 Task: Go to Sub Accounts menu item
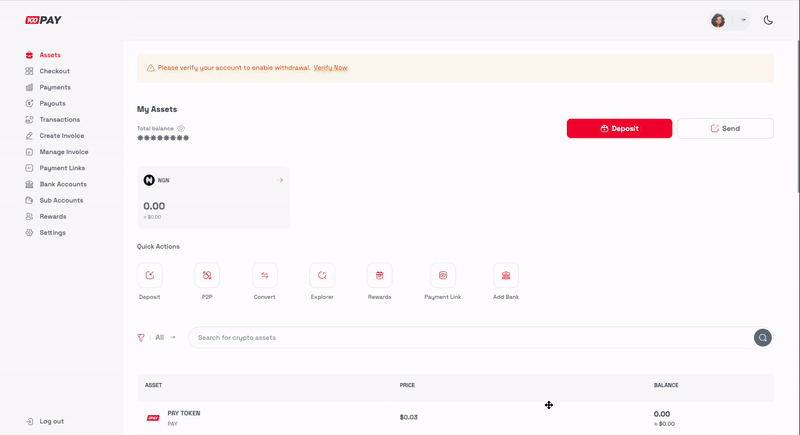point(61,200)
